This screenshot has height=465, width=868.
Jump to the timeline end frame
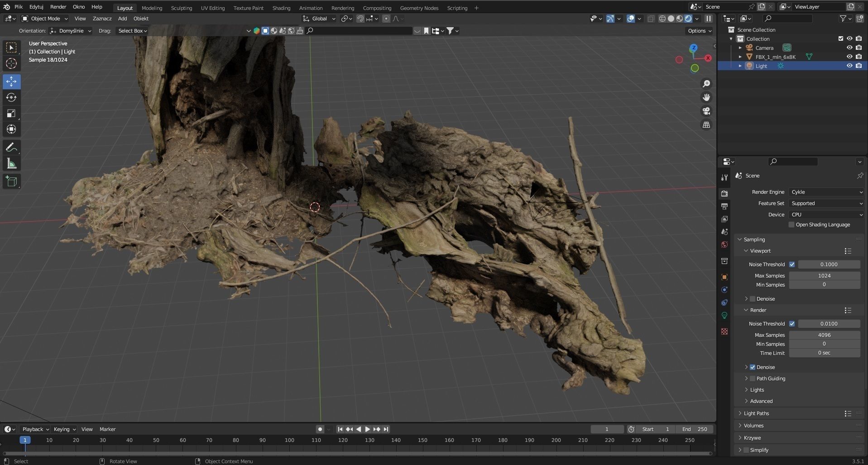coord(386,429)
